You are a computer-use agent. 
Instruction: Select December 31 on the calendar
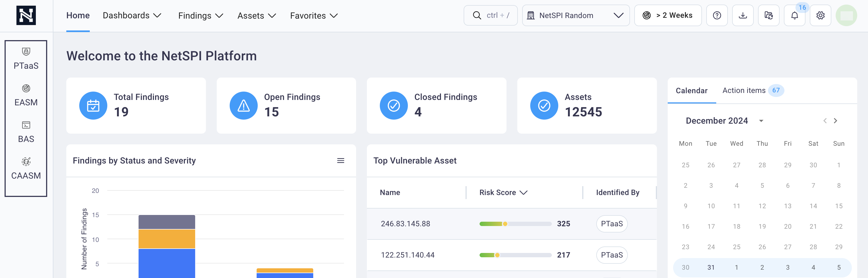(711, 267)
